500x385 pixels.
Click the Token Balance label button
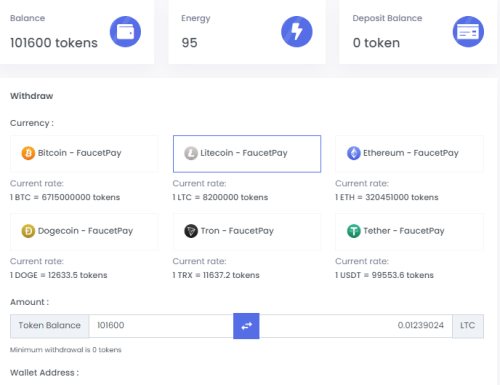pyautogui.click(x=50, y=326)
